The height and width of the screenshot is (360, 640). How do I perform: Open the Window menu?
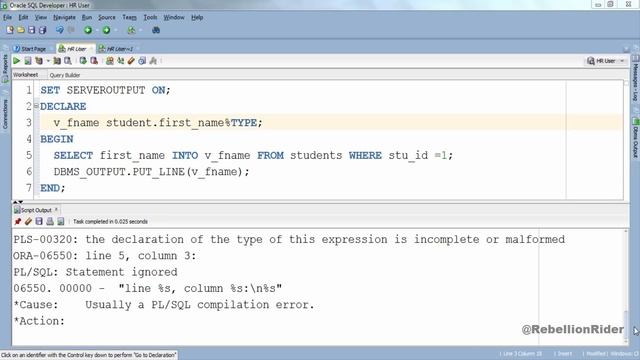(x=174, y=17)
